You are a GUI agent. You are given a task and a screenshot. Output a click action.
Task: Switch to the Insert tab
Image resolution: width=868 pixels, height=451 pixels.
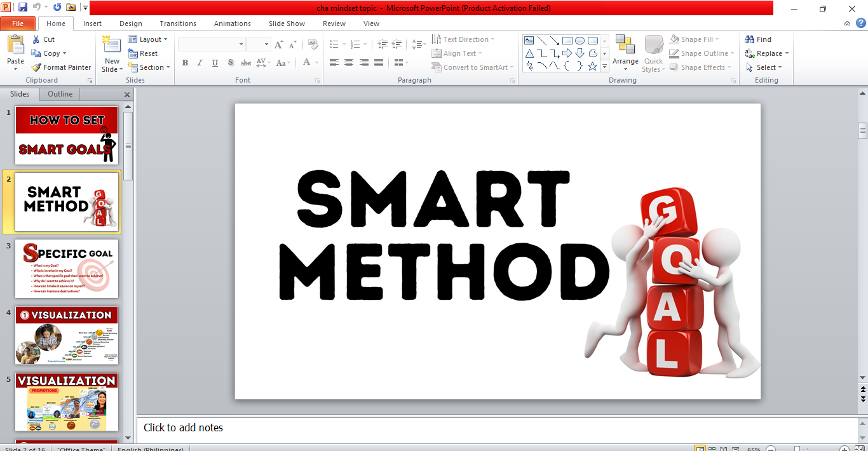coord(92,24)
